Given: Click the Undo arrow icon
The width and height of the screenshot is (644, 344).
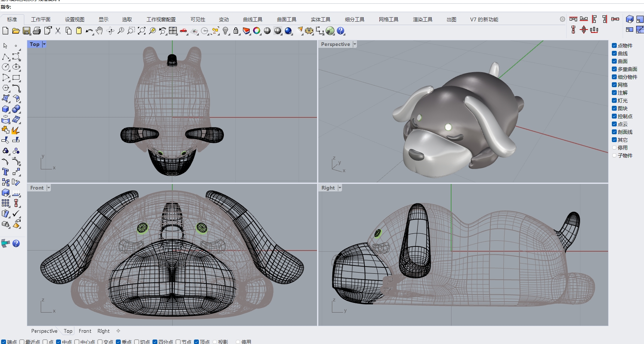Looking at the screenshot, I should coord(89,31).
